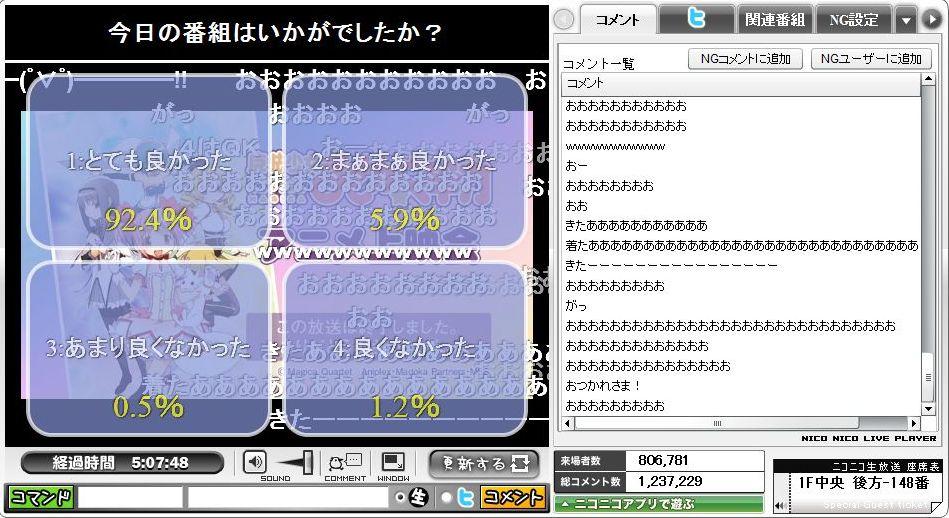Screen dimensions: 949x518
Task: Click 総コメント数 label
Action: coord(590,482)
